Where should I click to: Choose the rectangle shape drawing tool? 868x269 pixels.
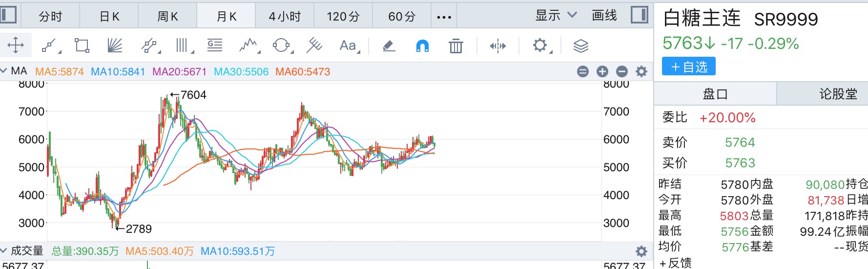[x=82, y=45]
